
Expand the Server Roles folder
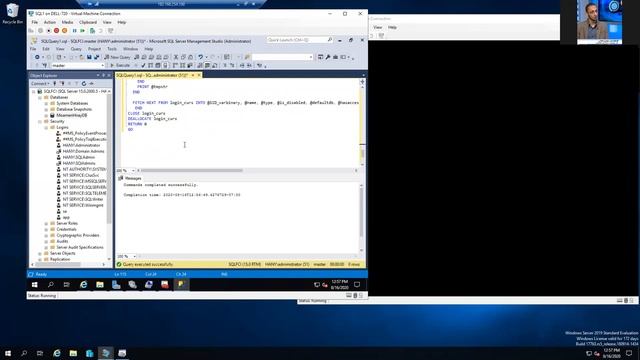click(46, 223)
